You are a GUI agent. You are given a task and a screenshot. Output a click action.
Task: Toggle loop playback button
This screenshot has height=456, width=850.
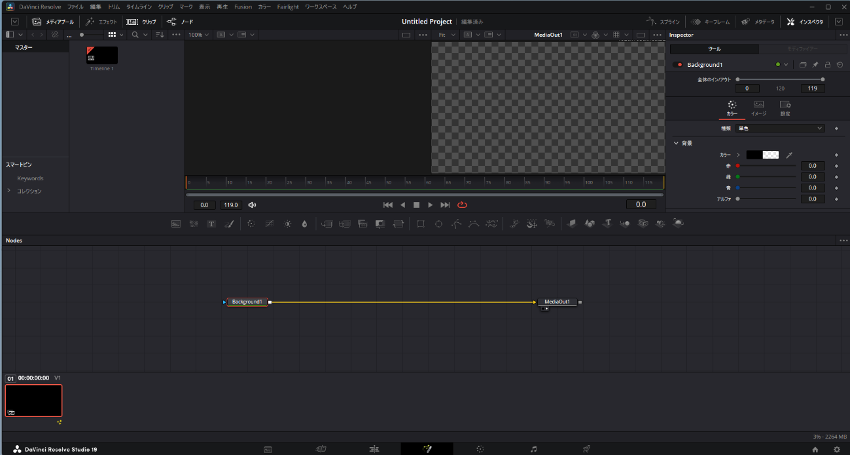pos(462,205)
